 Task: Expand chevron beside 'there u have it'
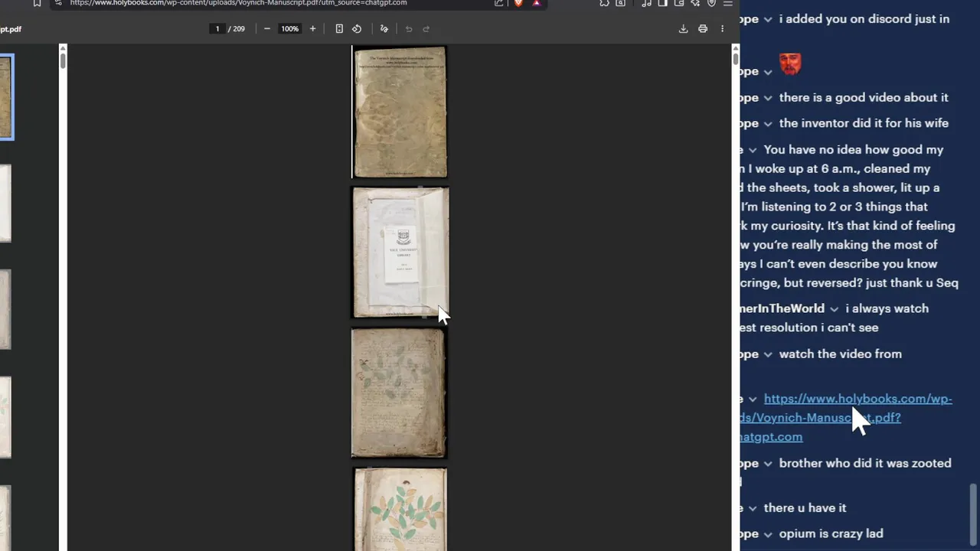pos(753,508)
